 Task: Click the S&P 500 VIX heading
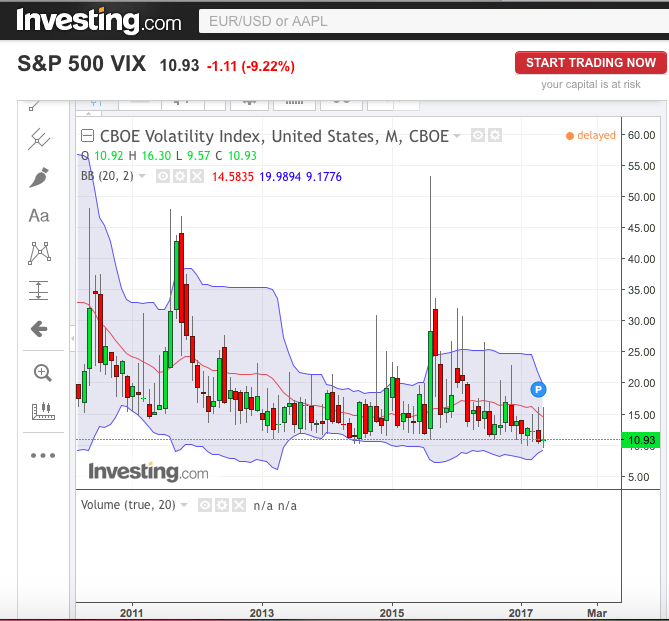point(81,64)
